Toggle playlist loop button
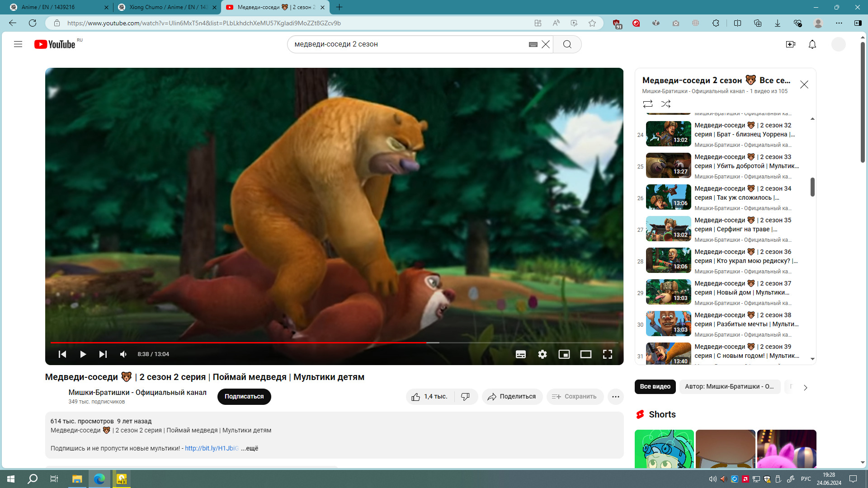The width and height of the screenshot is (868, 488). pos(647,104)
